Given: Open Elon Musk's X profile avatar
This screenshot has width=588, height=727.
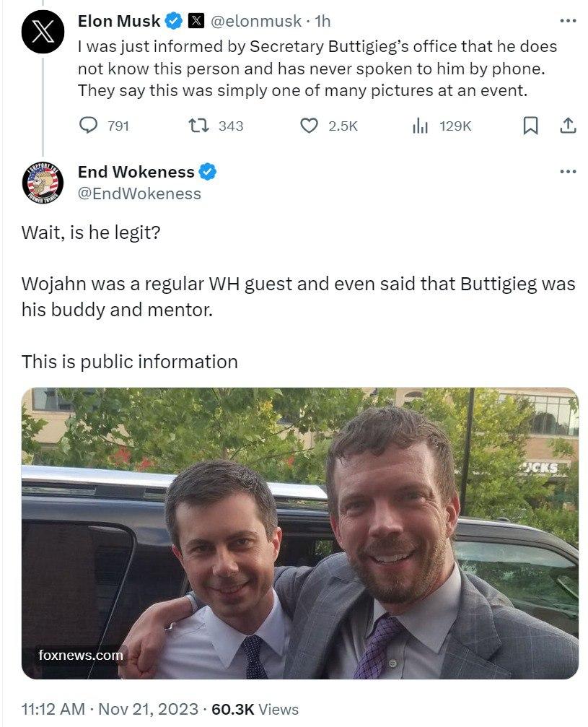Looking at the screenshot, I should point(43,32).
